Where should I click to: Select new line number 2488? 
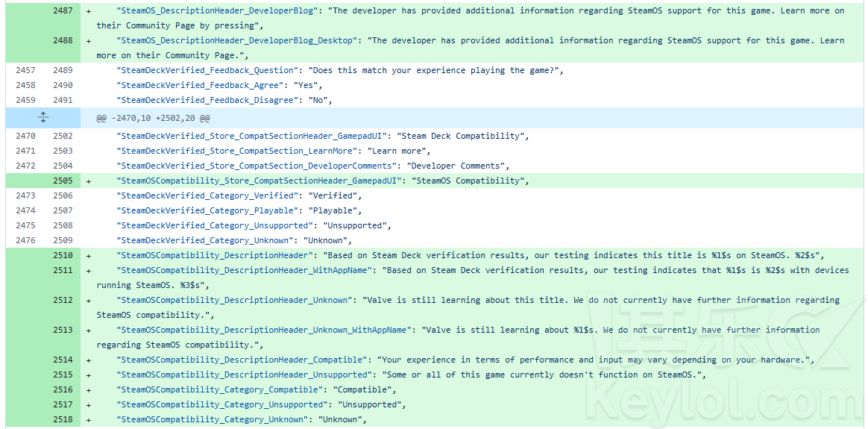coord(63,40)
